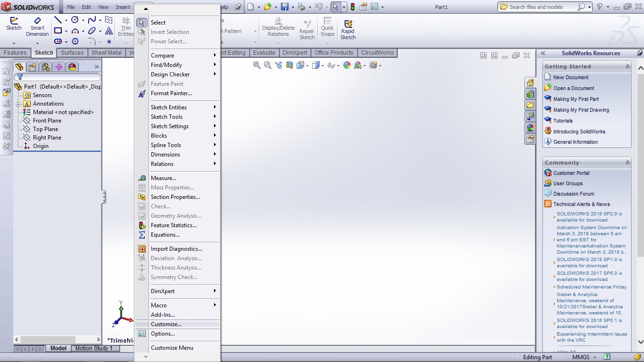Viewport: 644px width, 362px height.
Task: Switch to the Features tab
Action: point(16,52)
